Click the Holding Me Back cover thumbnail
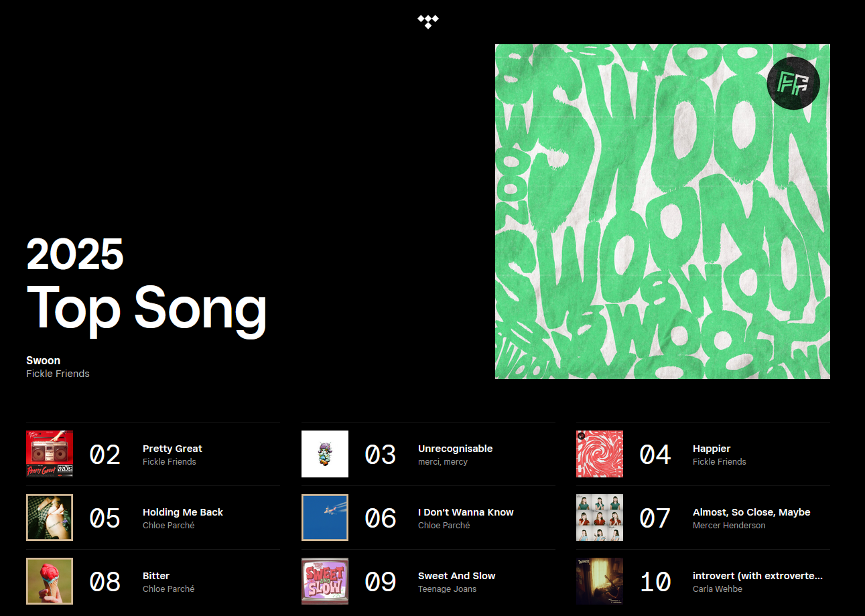Image resolution: width=865 pixels, height=616 pixels. tap(50, 518)
